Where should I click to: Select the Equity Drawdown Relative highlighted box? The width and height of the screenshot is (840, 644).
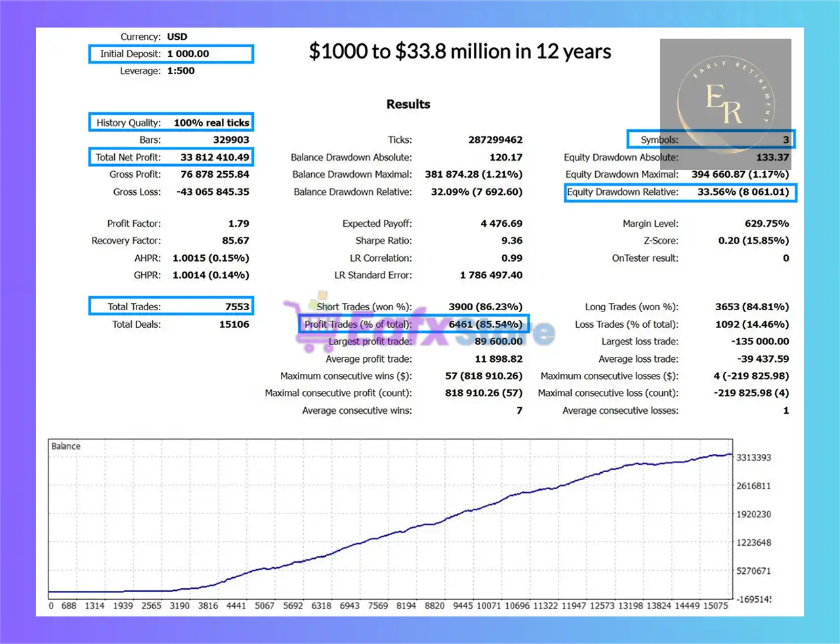[x=681, y=192]
